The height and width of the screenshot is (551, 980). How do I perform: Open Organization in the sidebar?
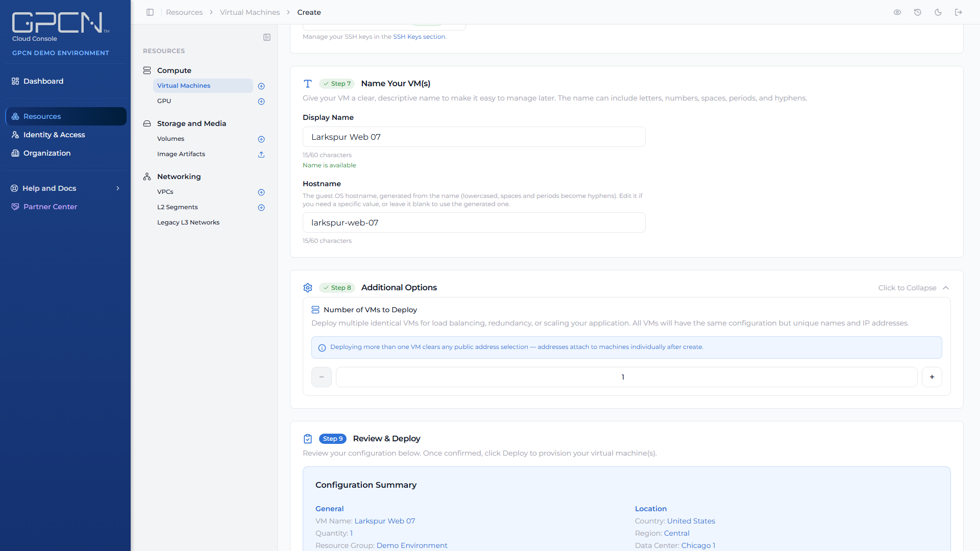point(66,153)
